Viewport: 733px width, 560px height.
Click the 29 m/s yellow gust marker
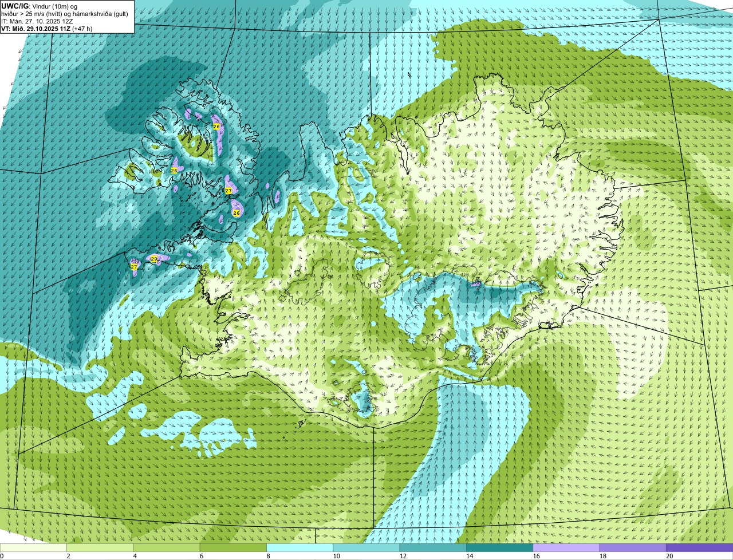pyautogui.click(x=153, y=259)
